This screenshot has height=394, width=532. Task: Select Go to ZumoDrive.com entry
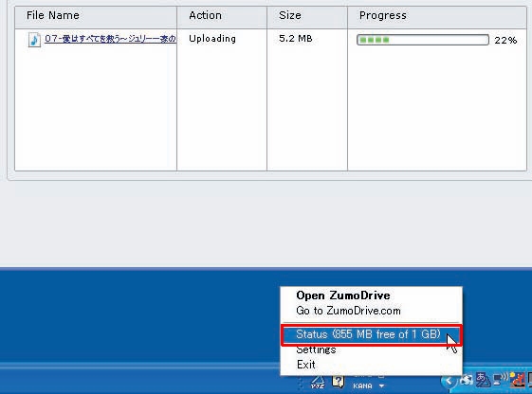tap(348, 311)
